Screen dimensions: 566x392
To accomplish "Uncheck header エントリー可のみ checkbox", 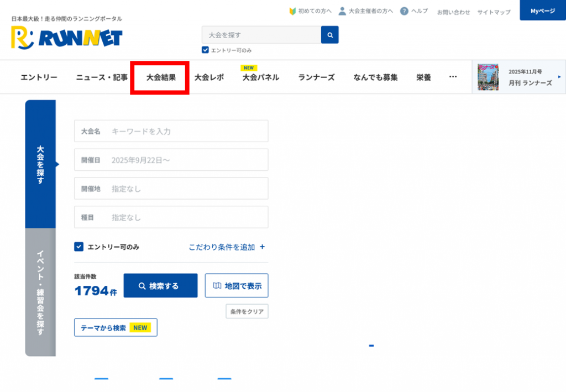I will [205, 50].
